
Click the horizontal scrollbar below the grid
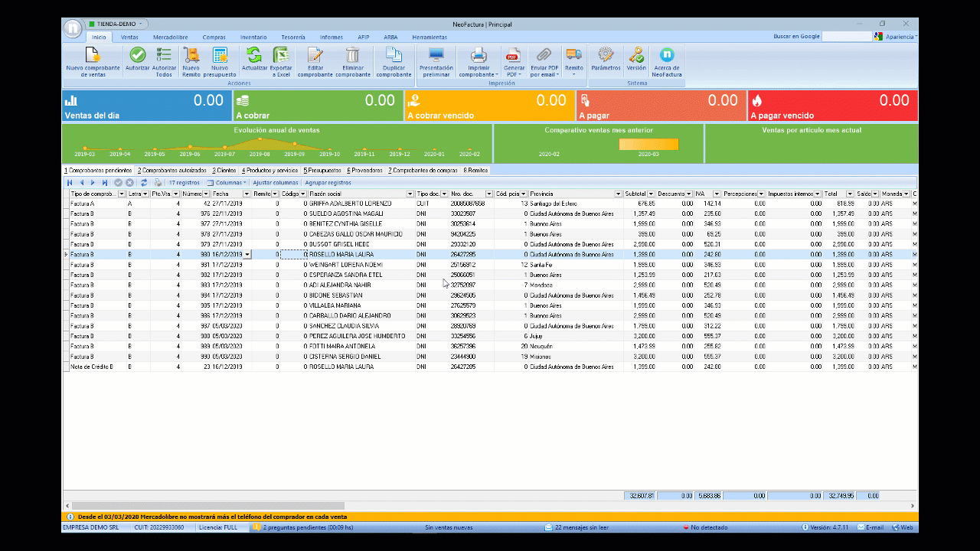(207, 506)
